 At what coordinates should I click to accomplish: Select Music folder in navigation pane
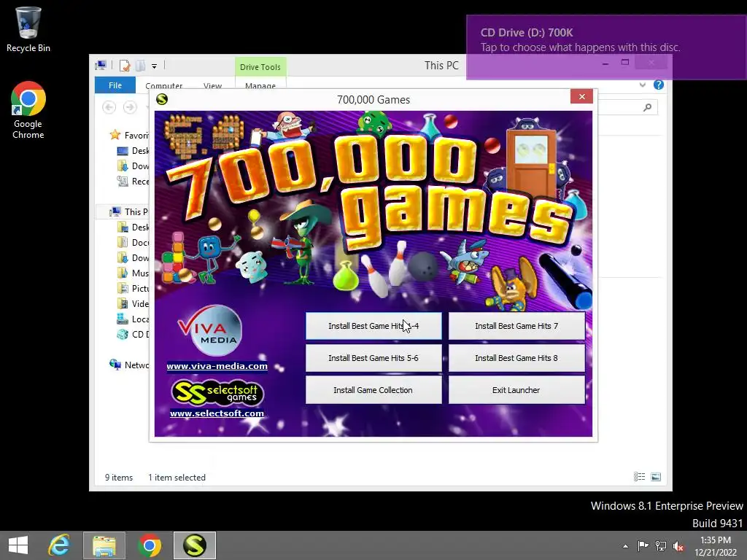133,273
